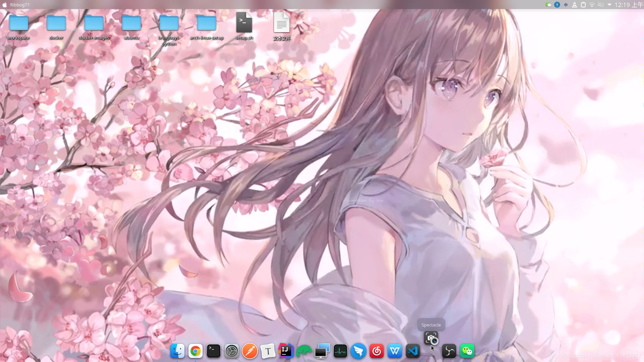Open the workspace folder on desktop
The height and width of the screenshot is (362, 644).
18,27
